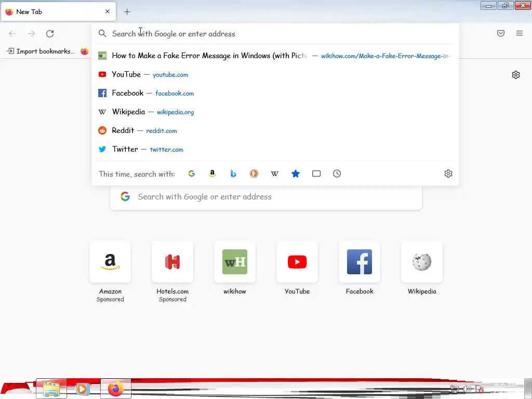This screenshot has height=399, width=532.
Task: Search this time with DuckDuckGo icon
Action: tap(254, 174)
